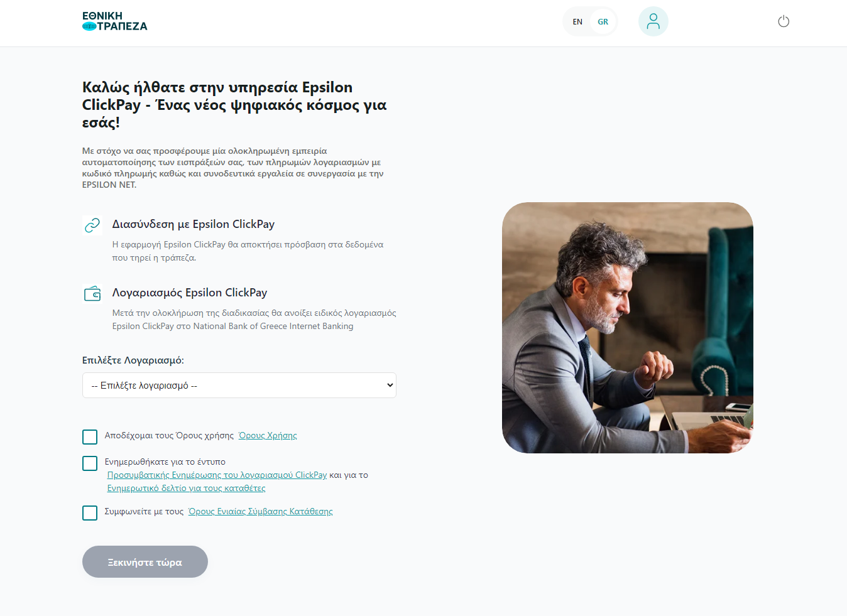This screenshot has height=616, width=847.
Task: Switch language to GR
Action: point(603,22)
